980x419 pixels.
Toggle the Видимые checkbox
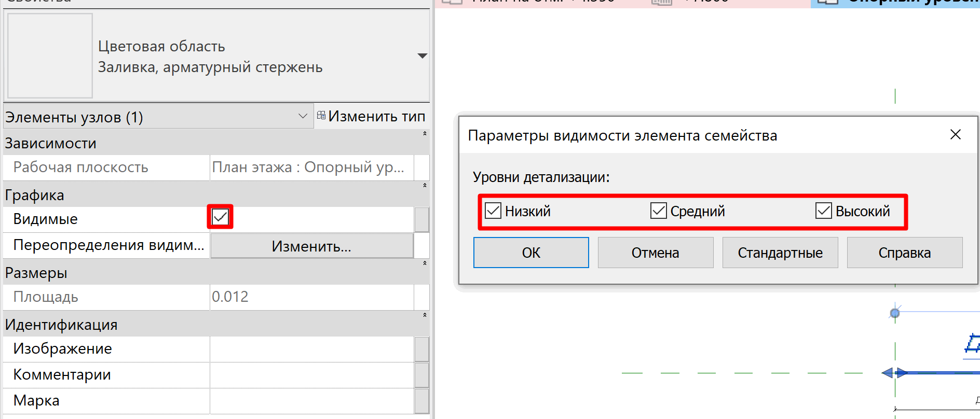tap(220, 217)
